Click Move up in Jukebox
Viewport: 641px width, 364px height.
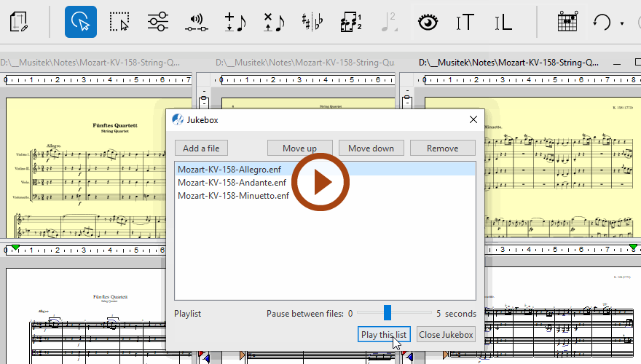coord(299,149)
